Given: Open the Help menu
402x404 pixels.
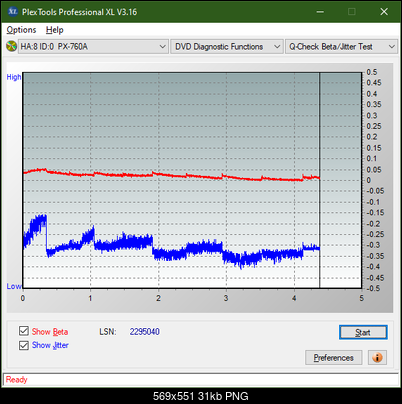Looking at the screenshot, I should pos(55,30).
